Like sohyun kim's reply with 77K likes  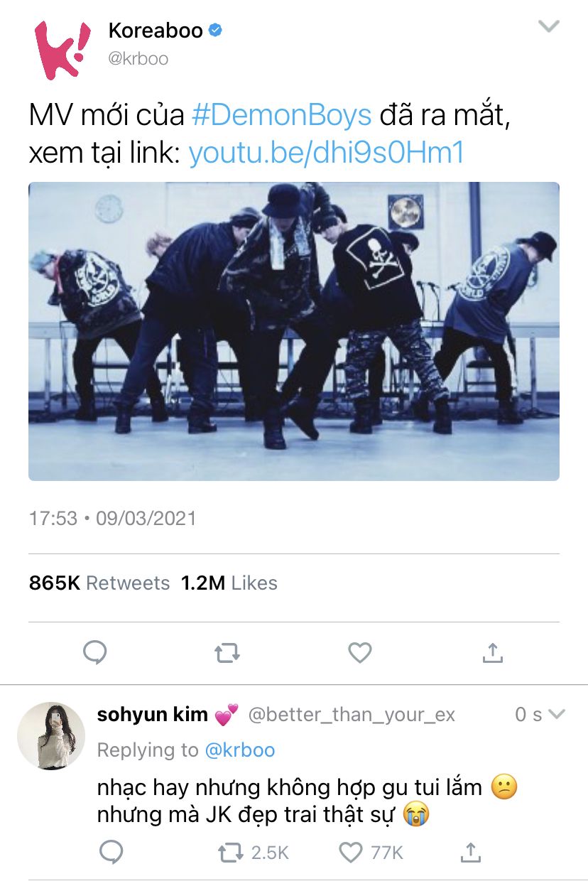[x=371, y=852]
